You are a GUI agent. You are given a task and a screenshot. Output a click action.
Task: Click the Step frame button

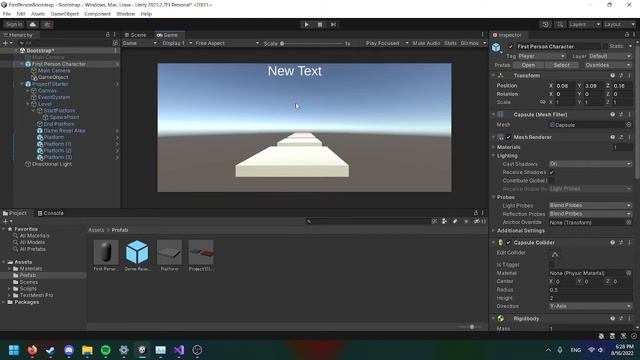click(333, 24)
